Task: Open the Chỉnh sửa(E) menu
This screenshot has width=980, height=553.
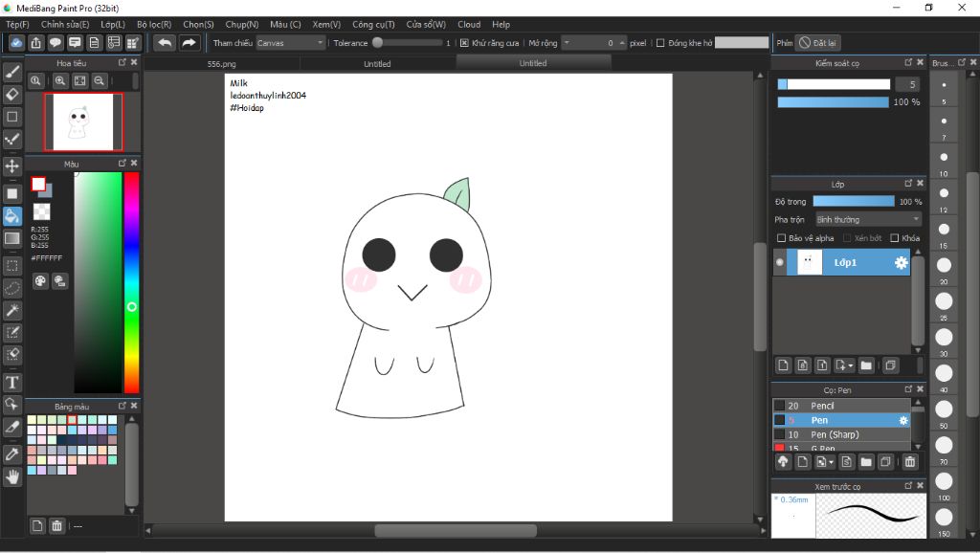Action: [x=65, y=24]
